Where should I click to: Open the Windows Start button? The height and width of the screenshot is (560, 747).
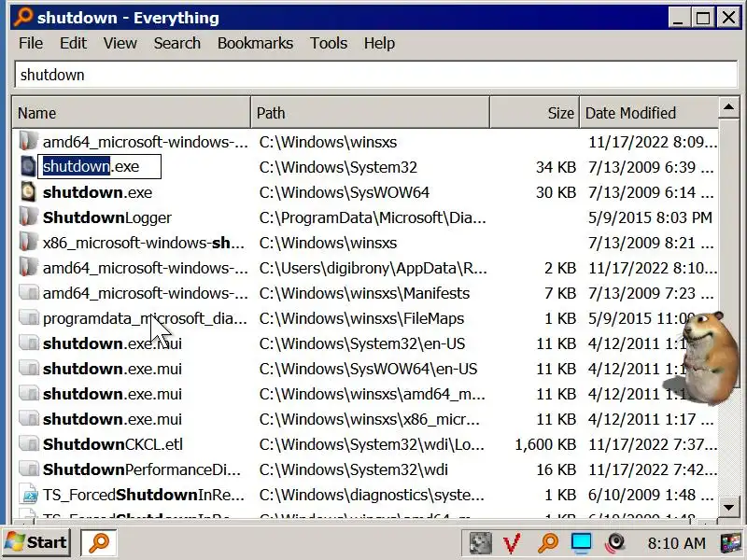click(x=36, y=542)
